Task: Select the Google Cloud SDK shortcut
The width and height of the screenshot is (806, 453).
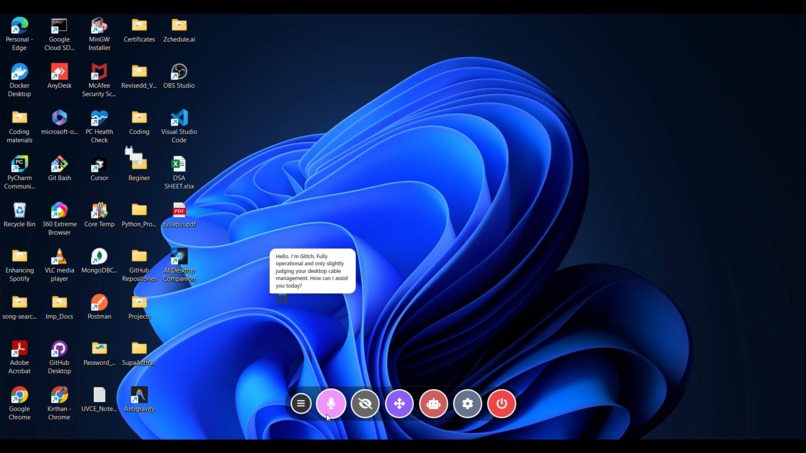Action: (59, 34)
